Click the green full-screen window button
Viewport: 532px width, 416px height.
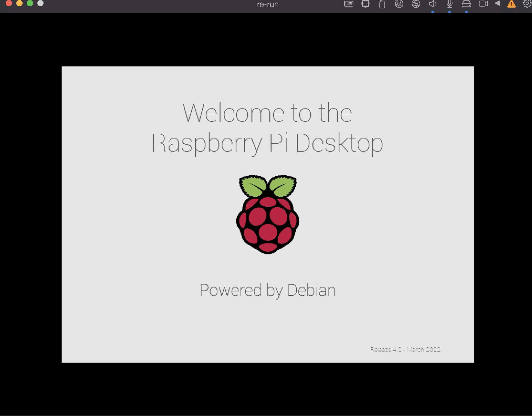pyautogui.click(x=30, y=3)
